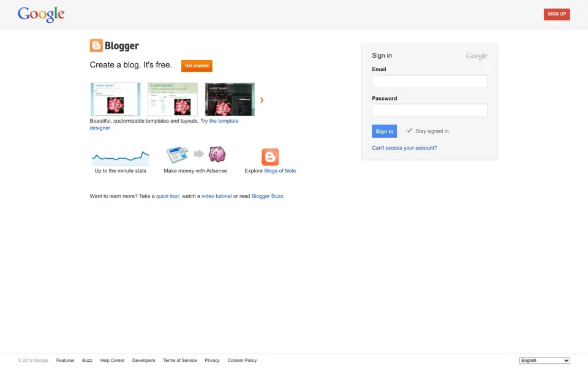This screenshot has height=368, width=588.
Task: Click the red SIGN UP button
Action: pos(557,14)
